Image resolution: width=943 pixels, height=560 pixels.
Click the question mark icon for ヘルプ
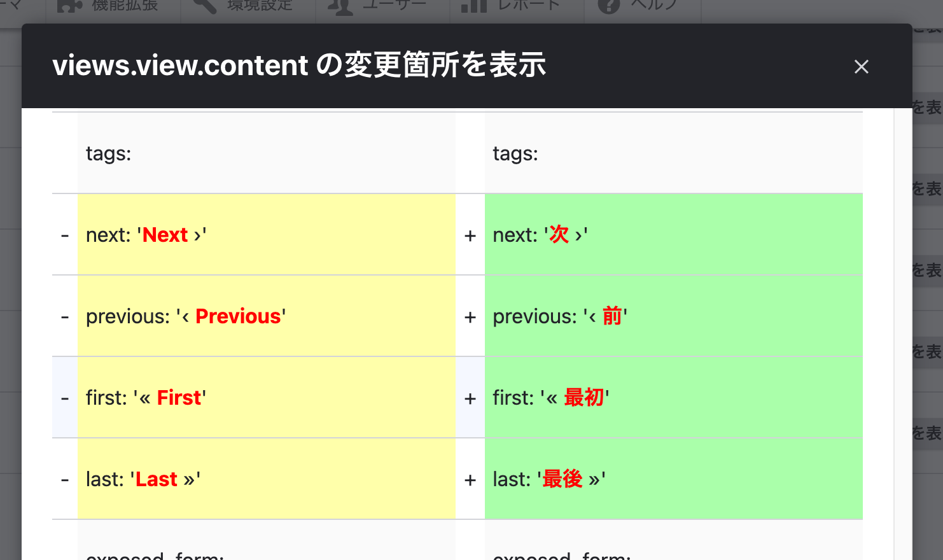coord(609,6)
